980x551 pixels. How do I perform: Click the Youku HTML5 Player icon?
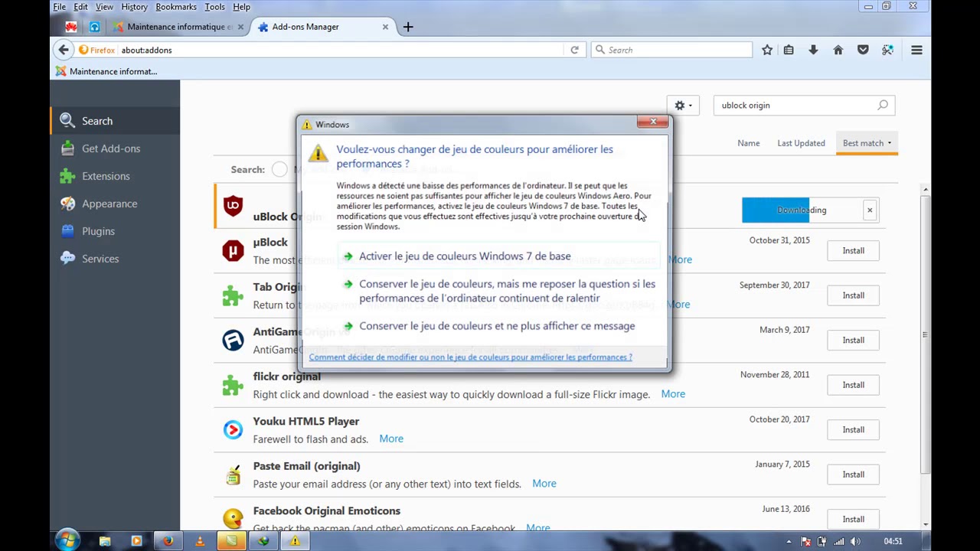[233, 429]
